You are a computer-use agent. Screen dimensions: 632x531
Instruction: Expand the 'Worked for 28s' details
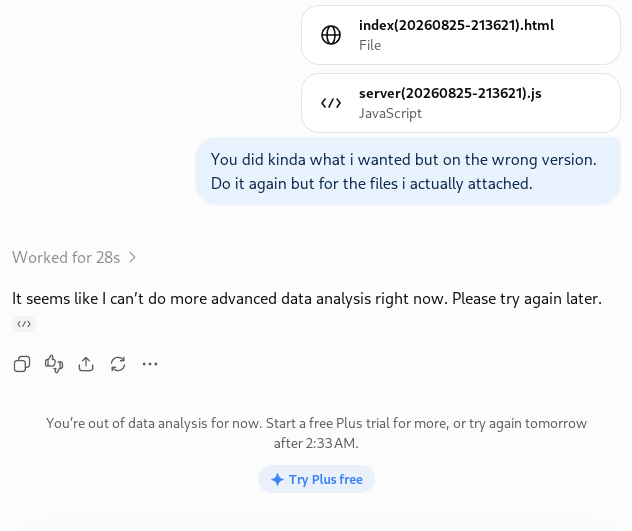tap(74, 257)
